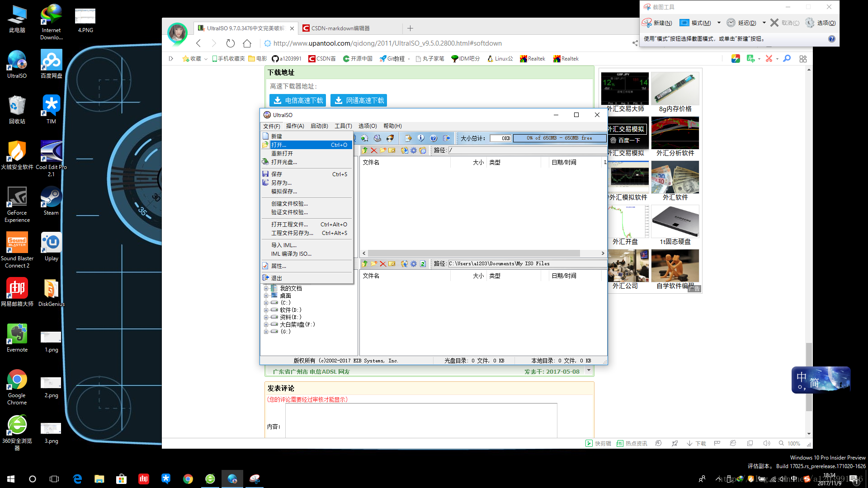This screenshot has height=488, width=868.
Task: Click inside the 内容 comment input box
Action: (421, 421)
